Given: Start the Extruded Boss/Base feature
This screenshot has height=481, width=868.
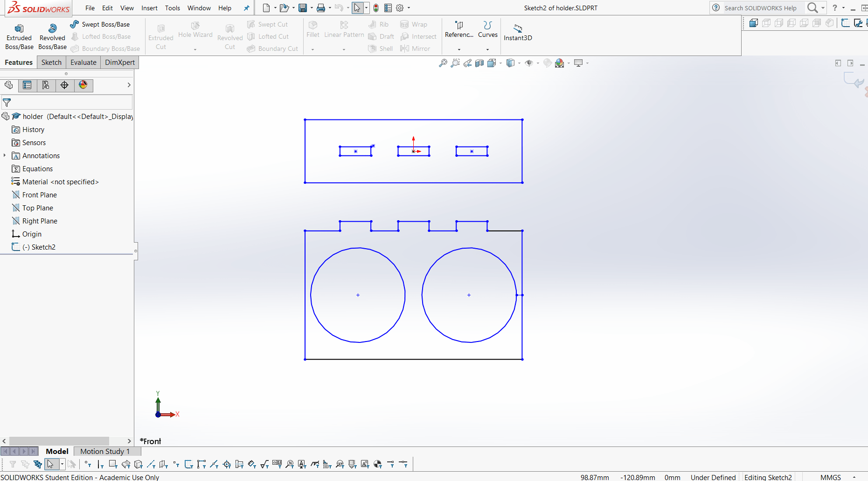Looking at the screenshot, I should click(x=19, y=37).
